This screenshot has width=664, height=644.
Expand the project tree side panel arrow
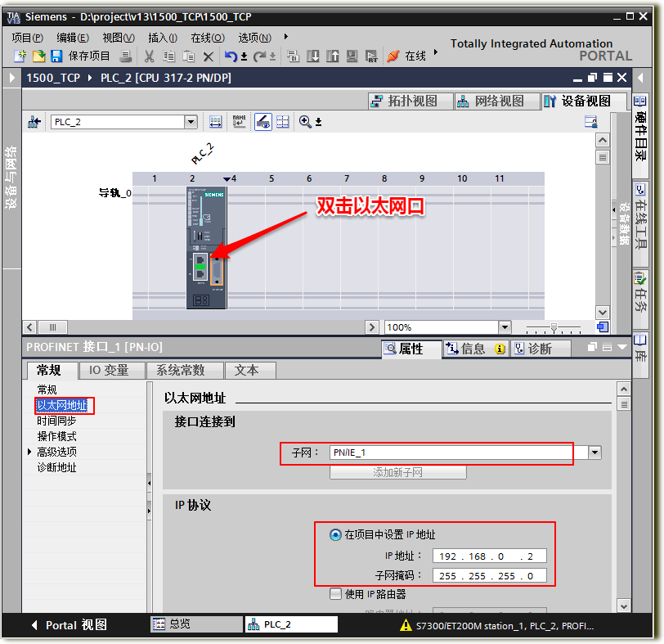(x=11, y=78)
